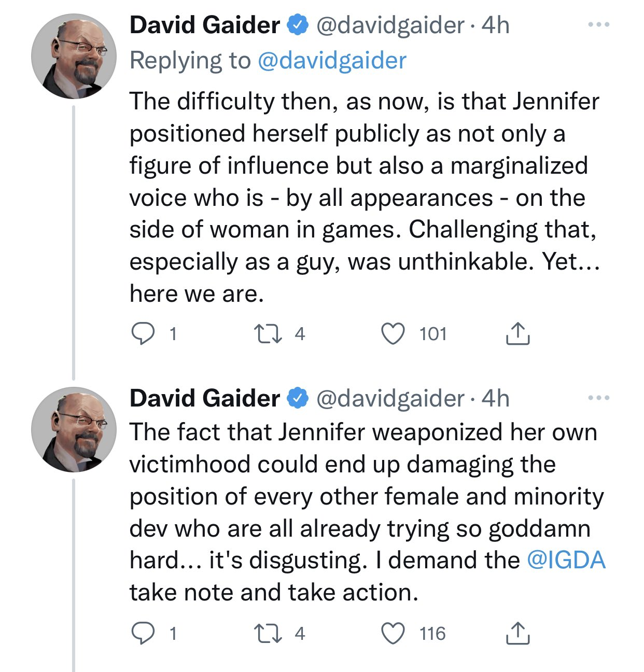Viewport: 644px width, 672px height.
Task: Reply to the second tweet via comment icon
Action: point(143,634)
